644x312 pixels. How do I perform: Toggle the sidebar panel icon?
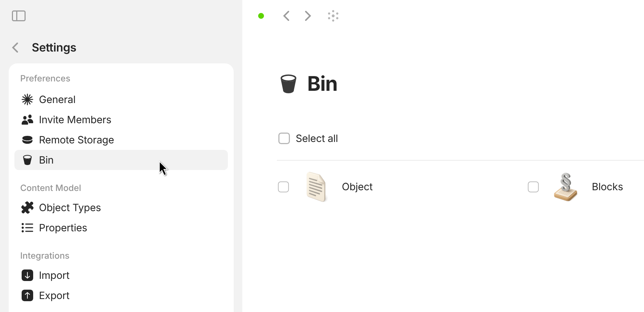[x=19, y=16]
